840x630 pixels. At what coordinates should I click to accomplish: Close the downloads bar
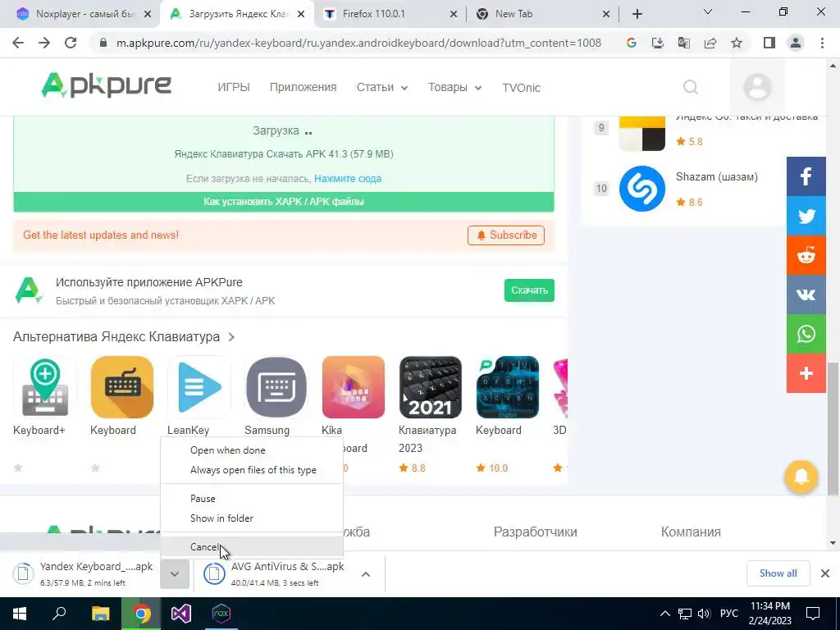[x=825, y=573]
